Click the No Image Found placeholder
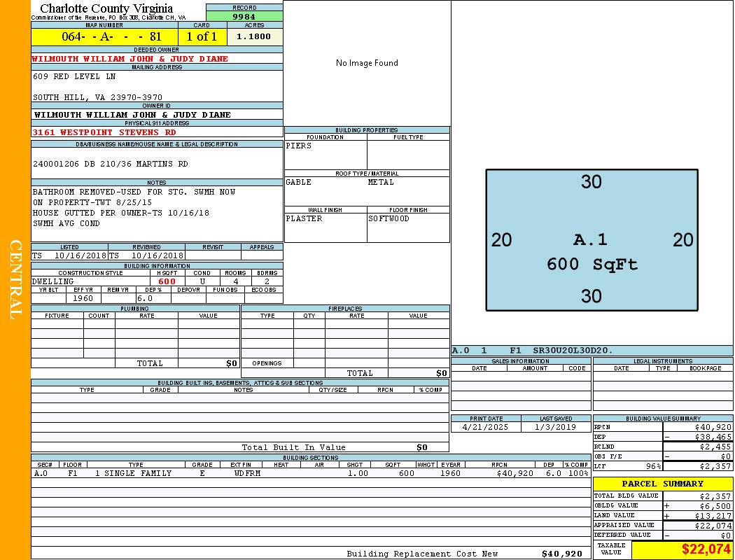The width and height of the screenshot is (735, 560). point(367,63)
